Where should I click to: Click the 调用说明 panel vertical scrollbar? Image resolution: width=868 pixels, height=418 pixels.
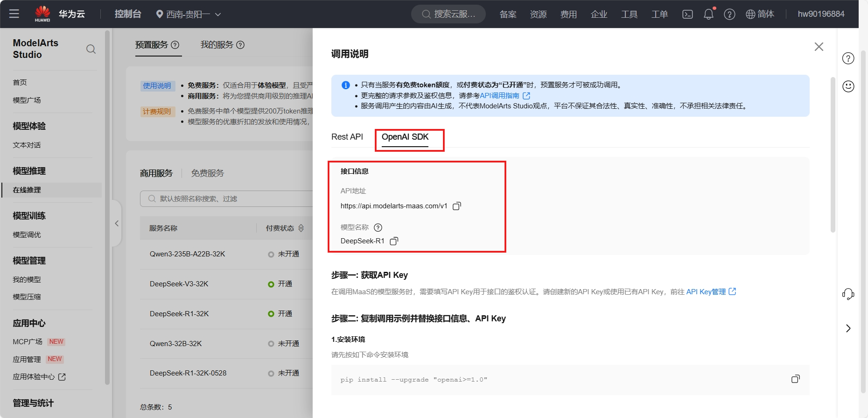833,155
